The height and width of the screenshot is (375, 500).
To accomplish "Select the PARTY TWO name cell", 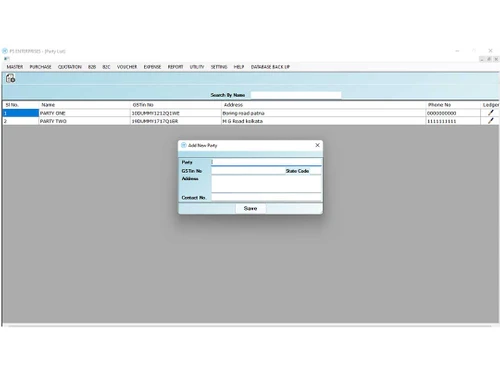I will pyautogui.click(x=84, y=121).
